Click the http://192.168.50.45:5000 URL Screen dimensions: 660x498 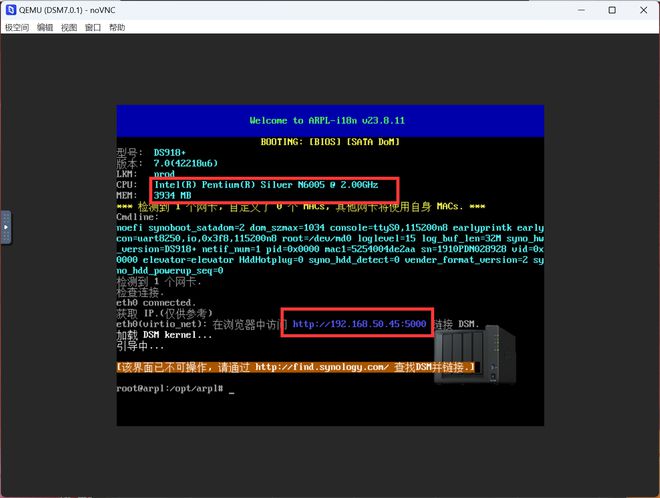pyautogui.click(x=359, y=324)
